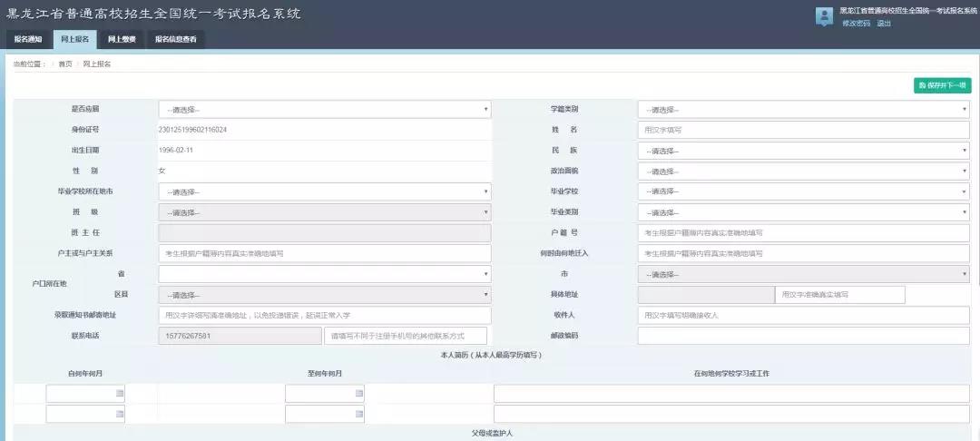Open the 毕业学校所在地市 dropdown
The height and width of the screenshot is (441, 980).
pyautogui.click(x=325, y=192)
